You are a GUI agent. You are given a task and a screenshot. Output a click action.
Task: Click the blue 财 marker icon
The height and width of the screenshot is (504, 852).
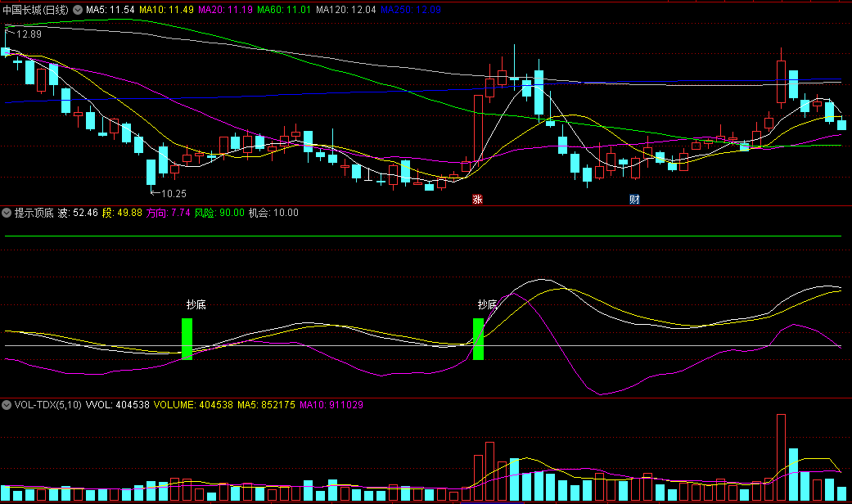[x=634, y=200]
